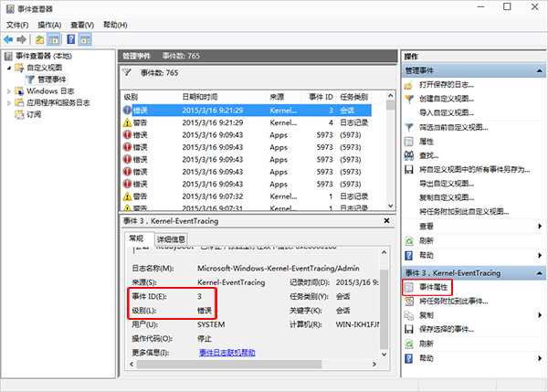This screenshot has width=548, height=392.
Task: Click the 复制 icon in event section
Action: 408,315
